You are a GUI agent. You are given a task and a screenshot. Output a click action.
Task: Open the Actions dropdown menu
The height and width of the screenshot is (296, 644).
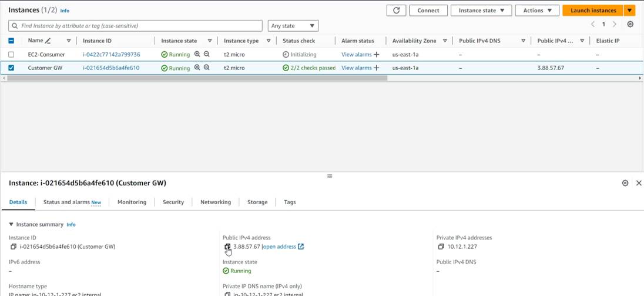[x=537, y=10]
